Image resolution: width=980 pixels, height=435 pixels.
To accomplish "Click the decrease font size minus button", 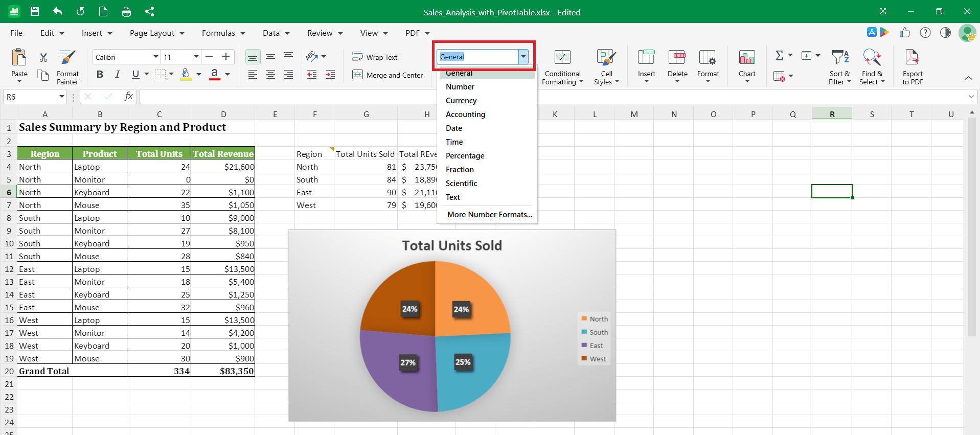I will pyautogui.click(x=209, y=56).
